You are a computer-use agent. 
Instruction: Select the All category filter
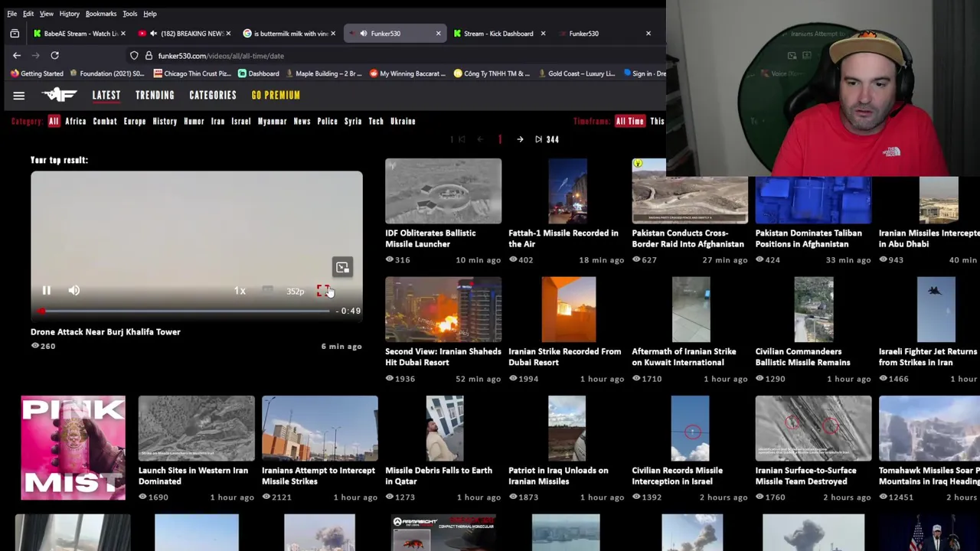click(54, 121)
